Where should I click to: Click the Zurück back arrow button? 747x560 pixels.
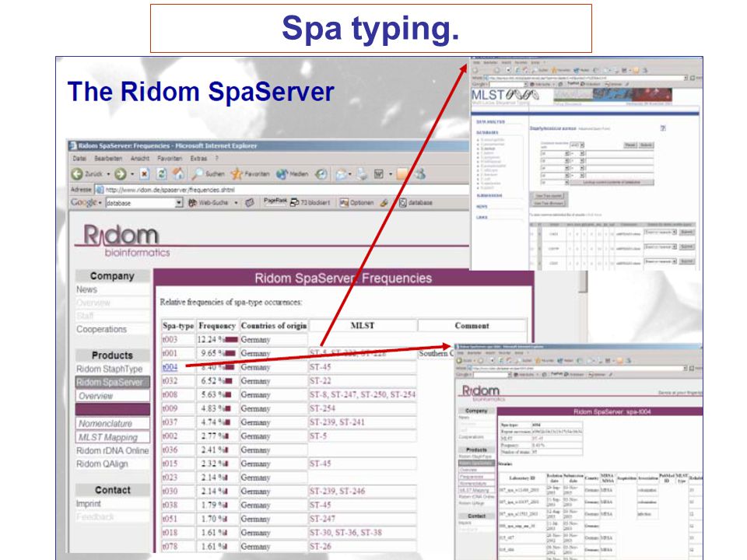pyautogui.click(x=77, y=174)
